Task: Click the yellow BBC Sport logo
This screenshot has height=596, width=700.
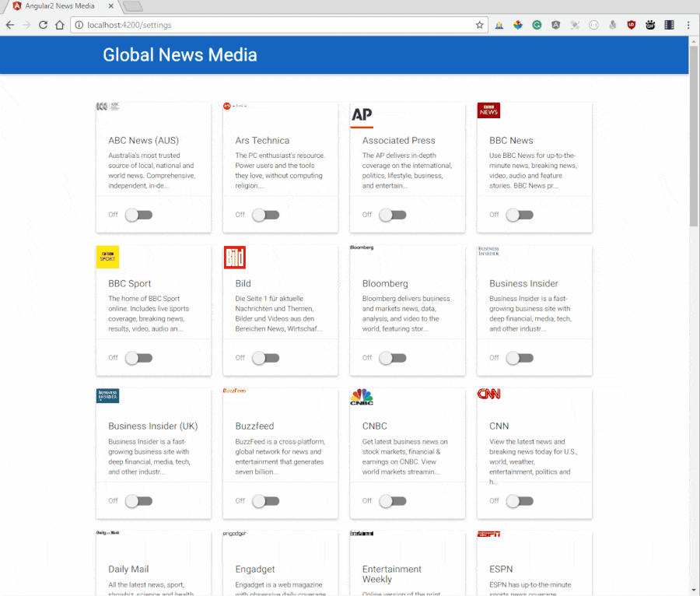Action: point(107,257)
